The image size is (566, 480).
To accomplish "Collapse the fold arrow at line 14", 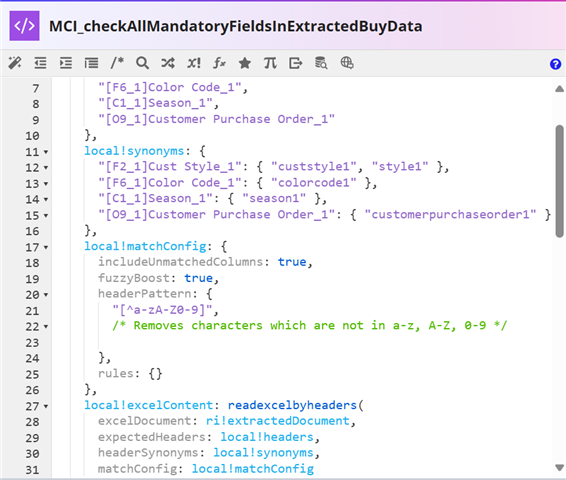I will click(x=46, y=200).
